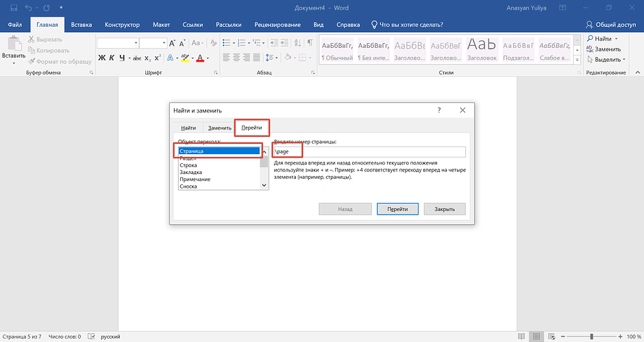The image size is (644, 342).
Task: Open the Вставка ribbon tab
Action: [x=82, y=24]
